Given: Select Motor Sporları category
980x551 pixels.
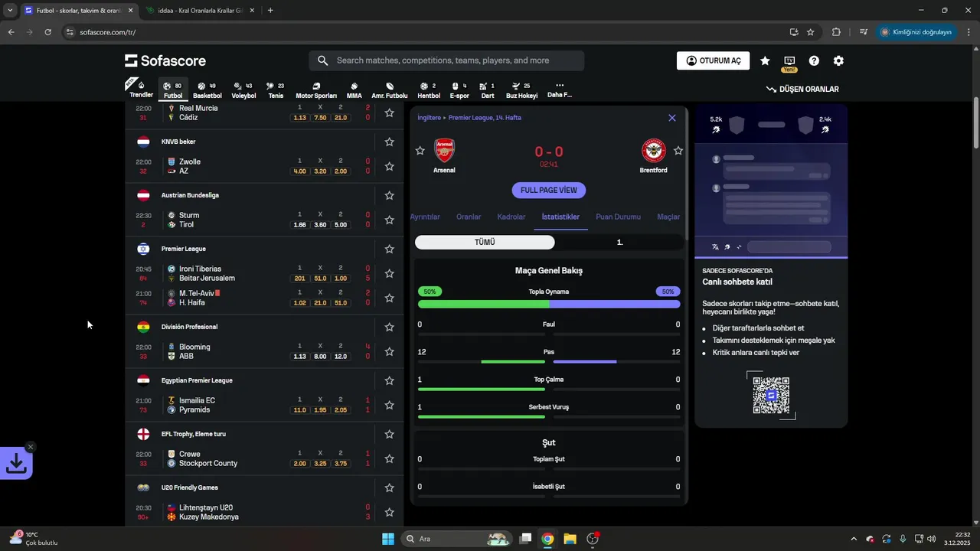Looking at the screenshot, I should (316, 90).
